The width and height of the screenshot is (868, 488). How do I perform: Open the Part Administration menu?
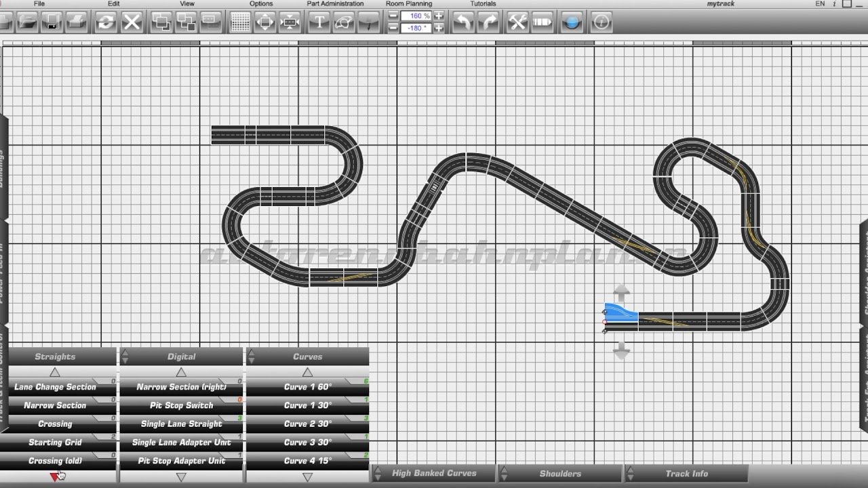point(335,4)
